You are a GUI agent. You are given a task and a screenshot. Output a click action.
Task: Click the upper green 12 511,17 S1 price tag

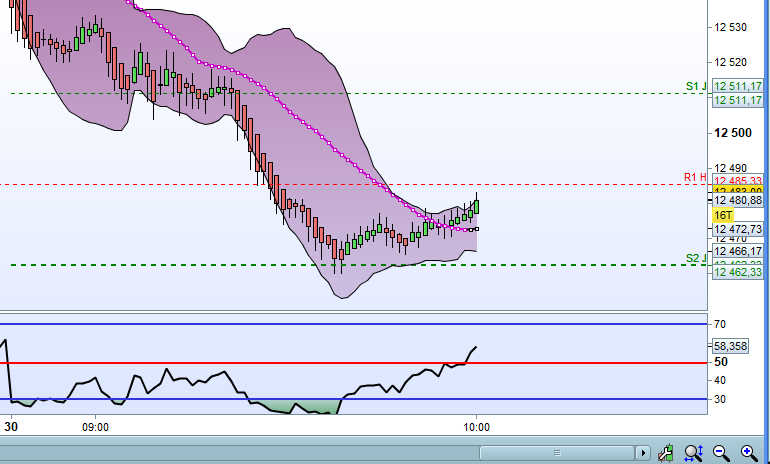738,86
